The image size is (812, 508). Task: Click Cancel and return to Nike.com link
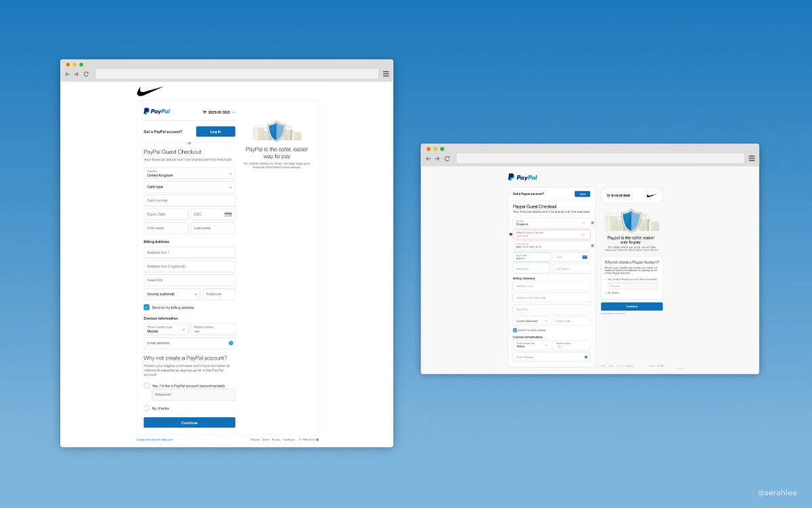[154, 440]
